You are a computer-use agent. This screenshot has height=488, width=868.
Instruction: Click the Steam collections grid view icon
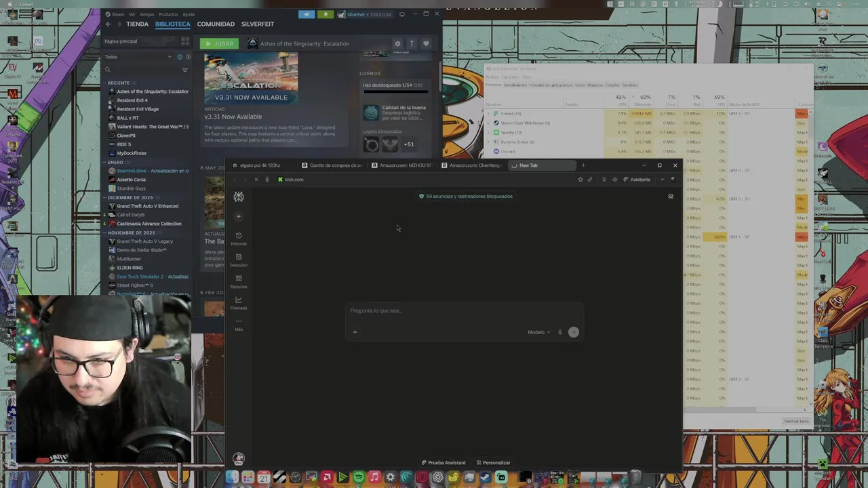pos(185,41)
